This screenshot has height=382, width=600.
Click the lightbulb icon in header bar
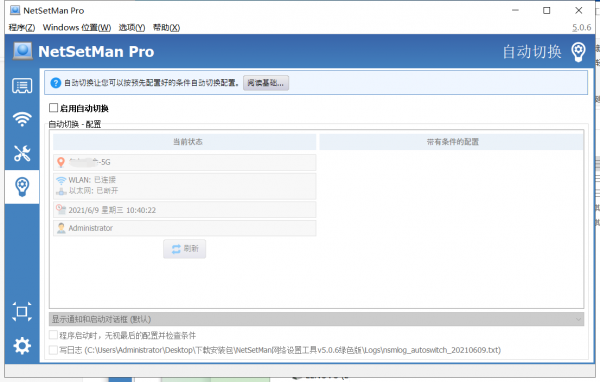pos(578,52)
